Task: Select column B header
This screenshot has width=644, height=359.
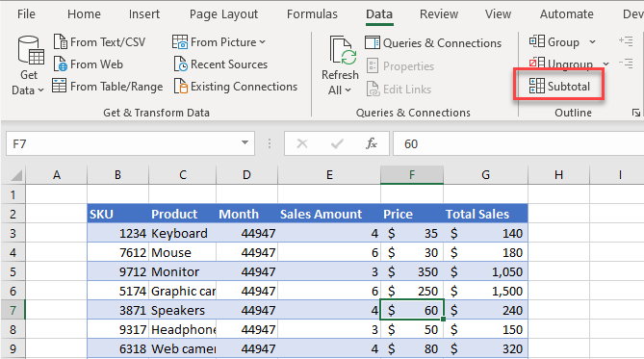Action: [x=117, y=175]
